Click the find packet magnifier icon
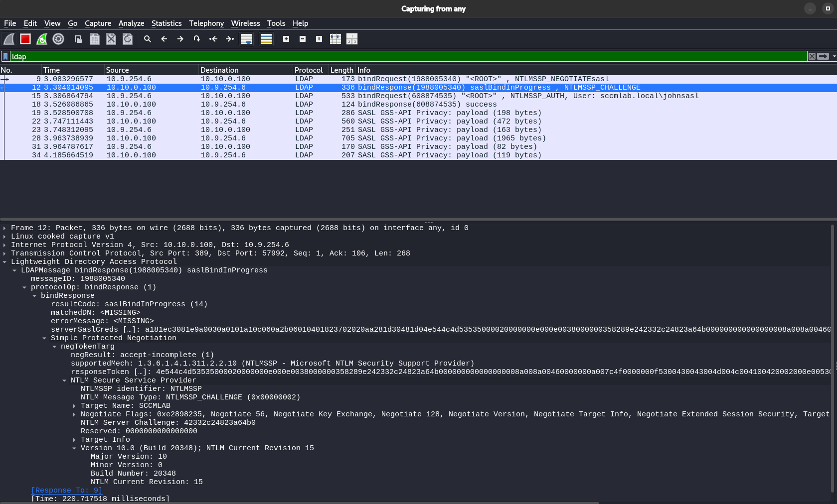The height and width of the screenshot is (504, 837). (x=147, y=39)
